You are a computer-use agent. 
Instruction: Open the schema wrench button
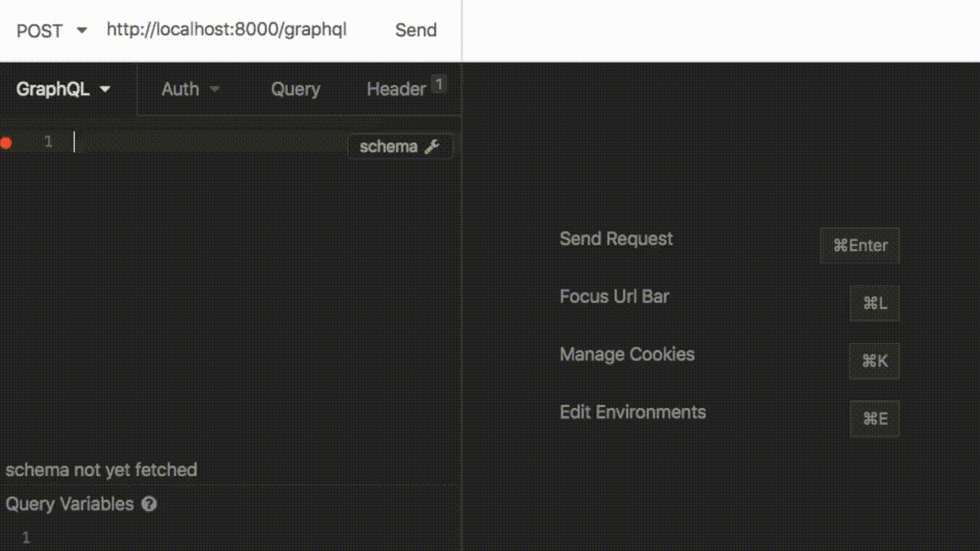(400, 146)
